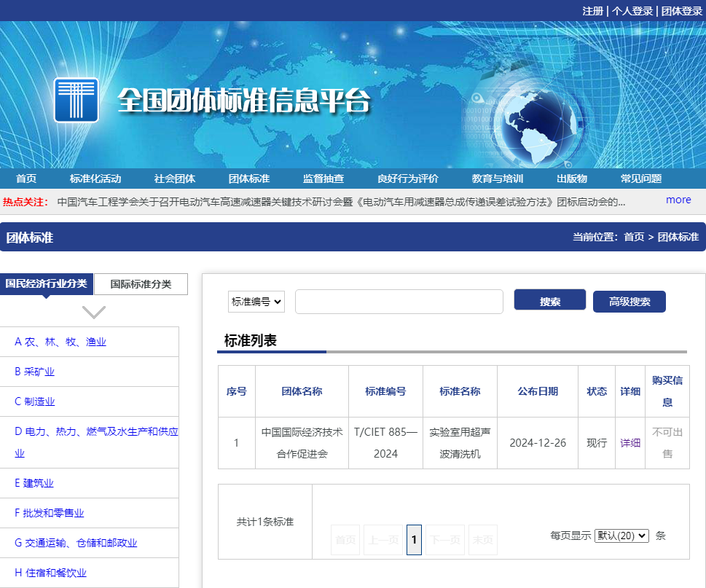Open the 团体标准 navigation menu item

point(249,179)
